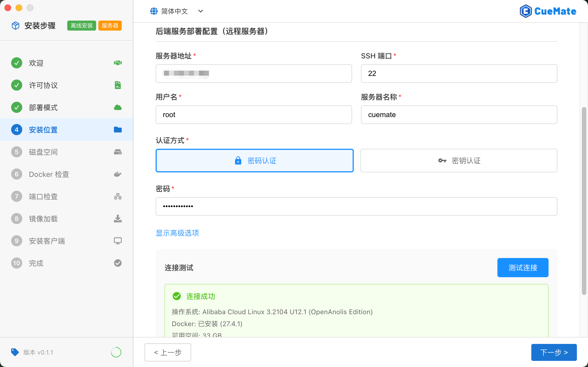Click the license document icon beside 许可协议
The width and height of the screenshot is (588, 367).
[x=118, y=85]
